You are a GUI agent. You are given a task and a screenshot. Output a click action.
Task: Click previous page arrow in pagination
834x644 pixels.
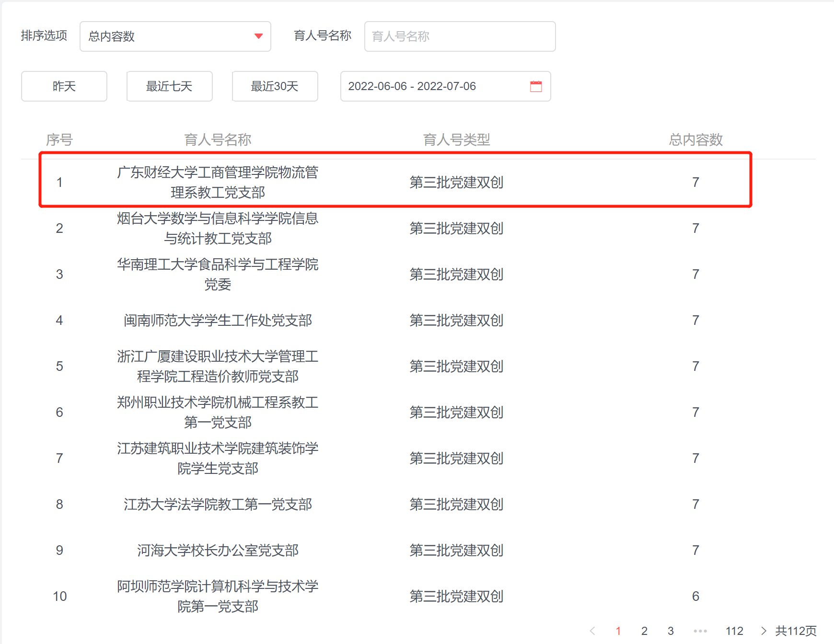pos(592,631)
